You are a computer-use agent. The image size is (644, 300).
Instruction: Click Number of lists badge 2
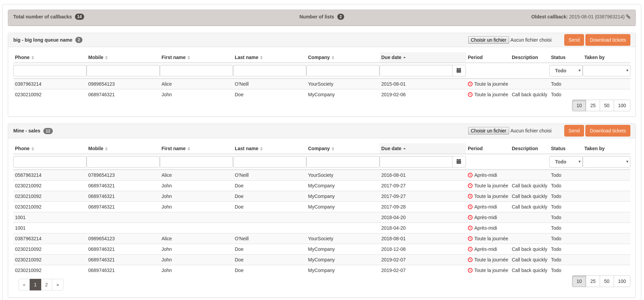[341, 17]
